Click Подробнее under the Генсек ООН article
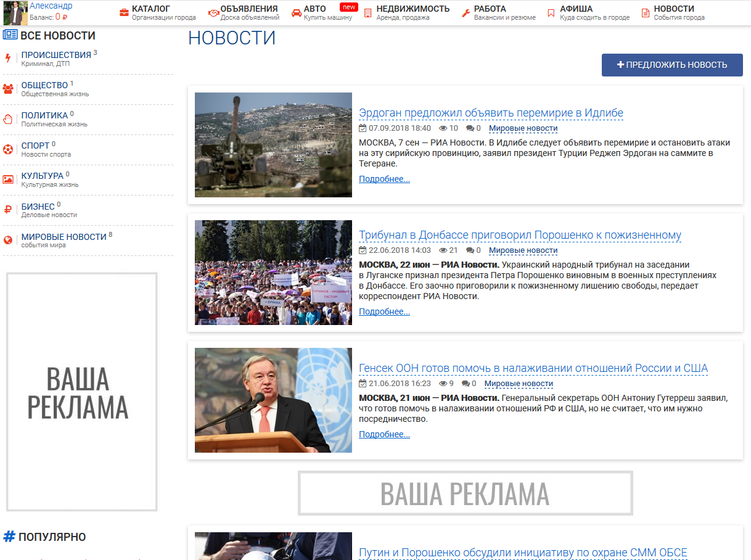The width and height of the screenshot is (751, 560). tap(384, 434)
